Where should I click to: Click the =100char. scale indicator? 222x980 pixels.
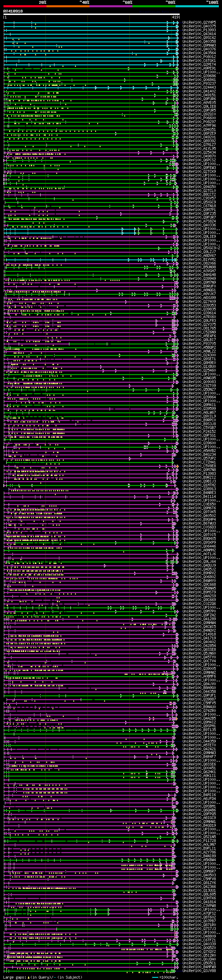pyautogui.click(x=164, y=977)
